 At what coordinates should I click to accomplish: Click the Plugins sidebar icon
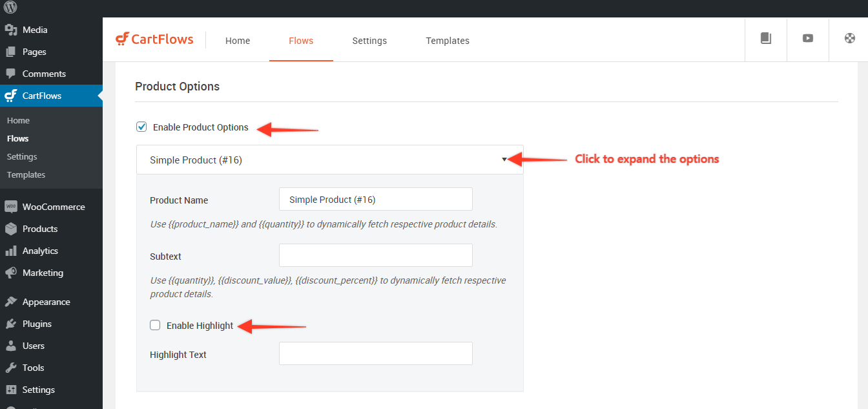pos(10,324)
